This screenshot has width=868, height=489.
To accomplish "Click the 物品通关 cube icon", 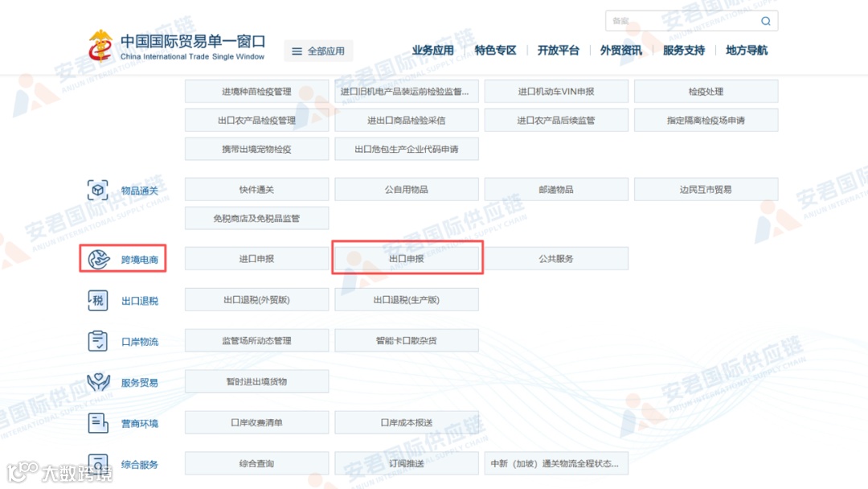I will [x=97, y=190].
